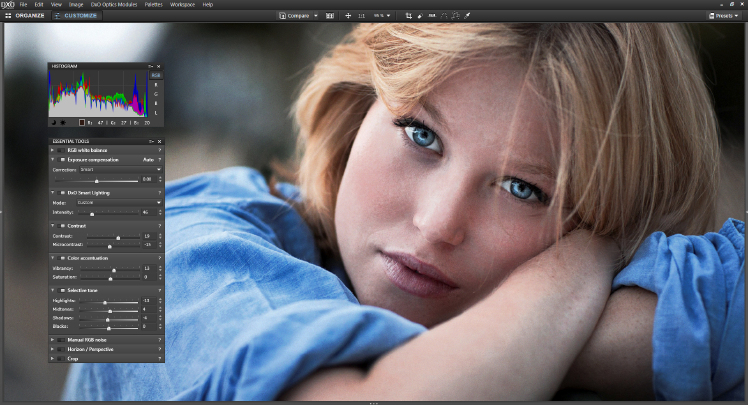Open the Edit menu
Image resolution: width=748 pixels, height=405 pixels.
click(x=39, y=4)
